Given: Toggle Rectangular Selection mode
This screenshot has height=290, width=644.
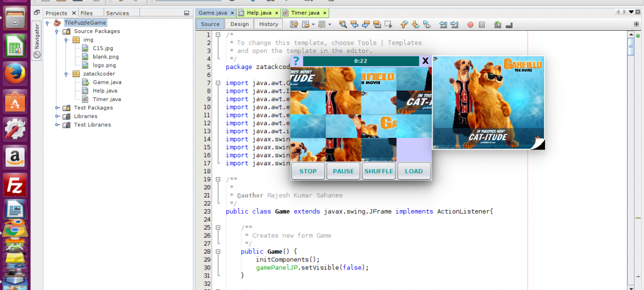Looking at the screenshot, I should tap(388, 24).
